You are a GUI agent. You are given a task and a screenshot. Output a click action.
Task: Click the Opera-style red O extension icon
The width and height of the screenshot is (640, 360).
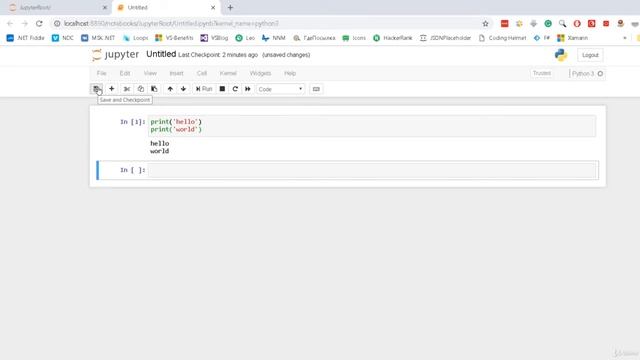pos(577,24)
